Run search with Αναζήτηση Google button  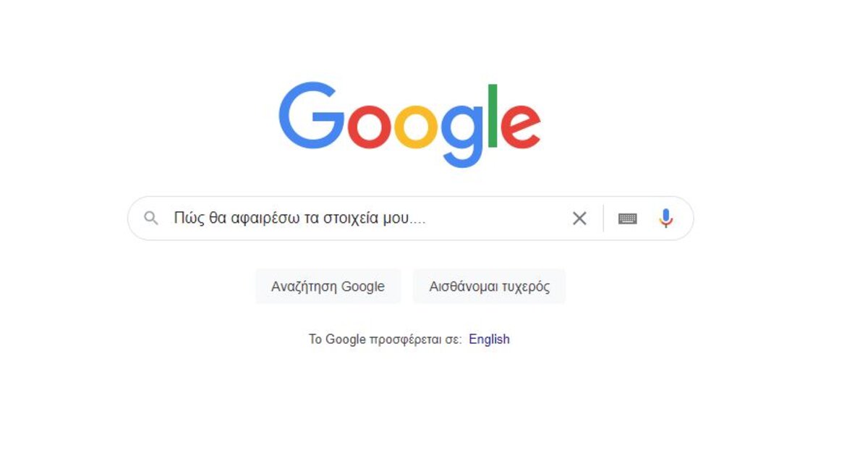point(328,286)
